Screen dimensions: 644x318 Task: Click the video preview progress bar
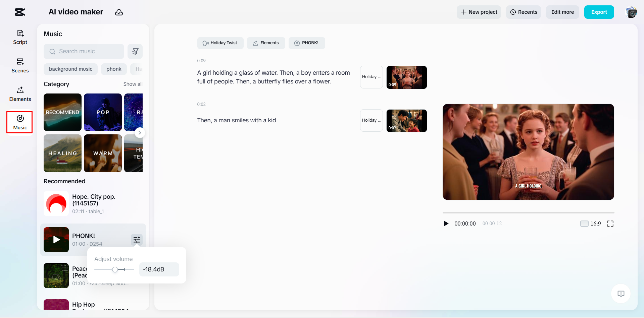pos(528,212)
